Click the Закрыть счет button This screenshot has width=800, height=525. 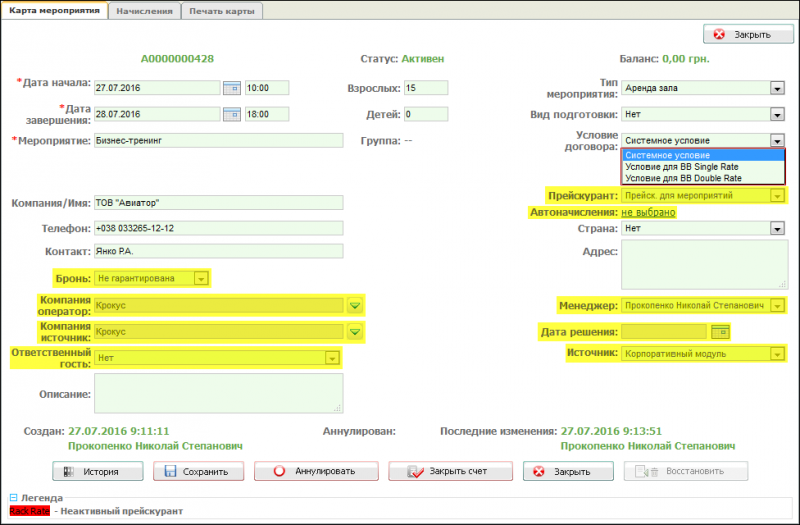click(451, 471)
